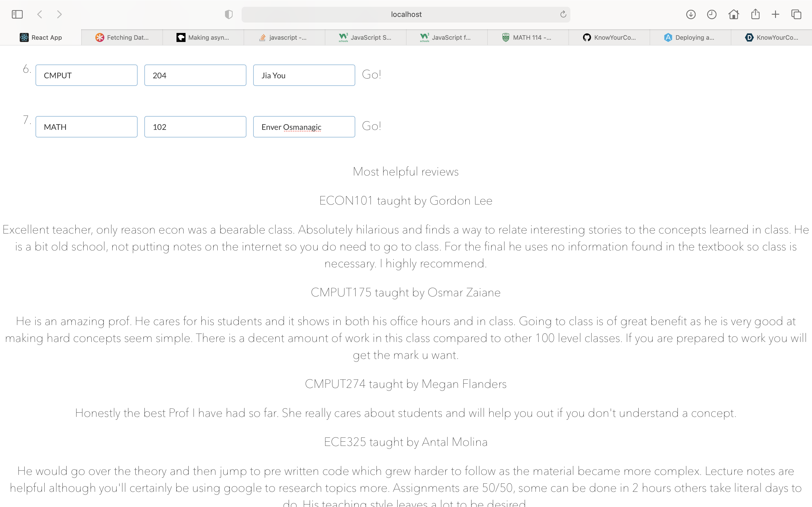Switch to the React App tab

point(41,37)
